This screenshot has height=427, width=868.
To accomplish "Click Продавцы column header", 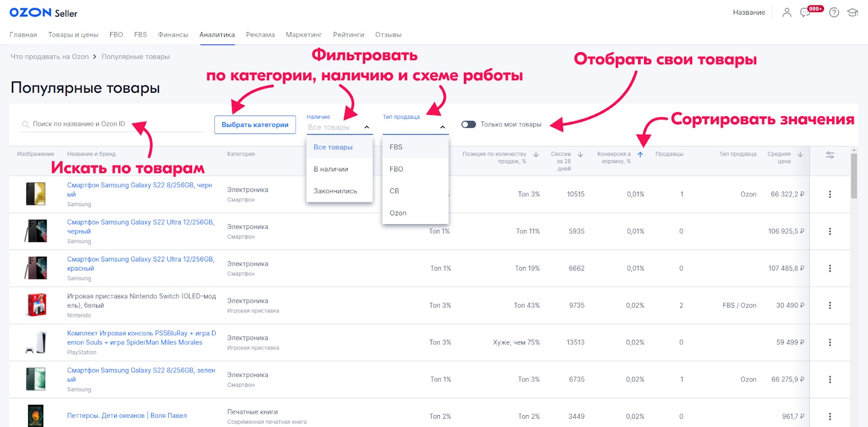I will [669, 154].
